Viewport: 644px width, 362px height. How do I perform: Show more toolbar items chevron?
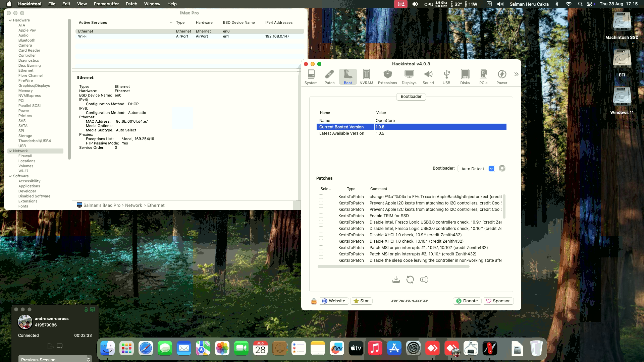(x=516, y=74)
